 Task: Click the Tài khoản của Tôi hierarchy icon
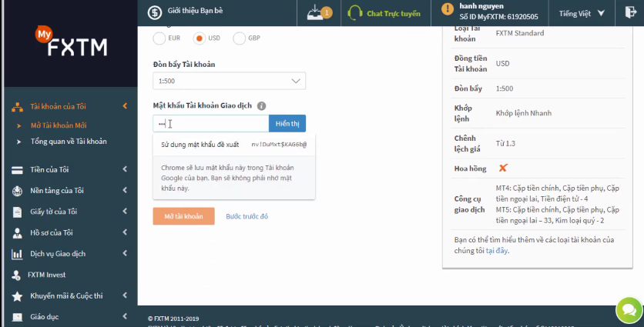[x=17, y=107]
